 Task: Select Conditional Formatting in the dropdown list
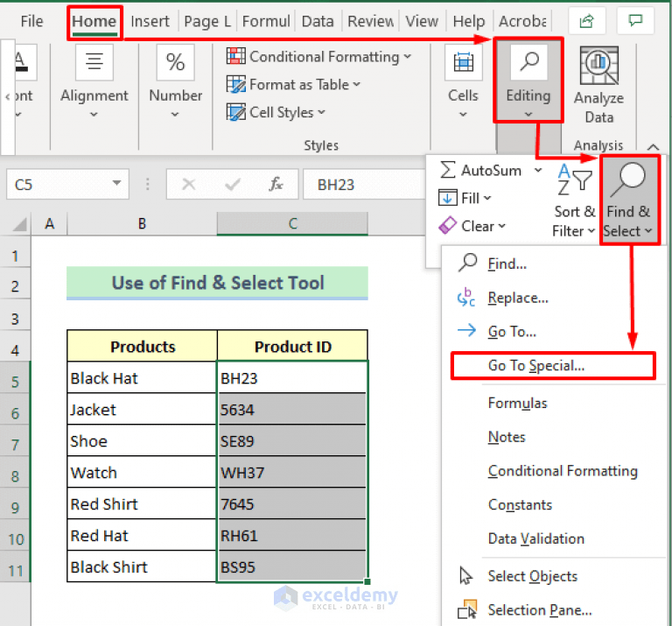pyautogui.click(x=563, y=471)
